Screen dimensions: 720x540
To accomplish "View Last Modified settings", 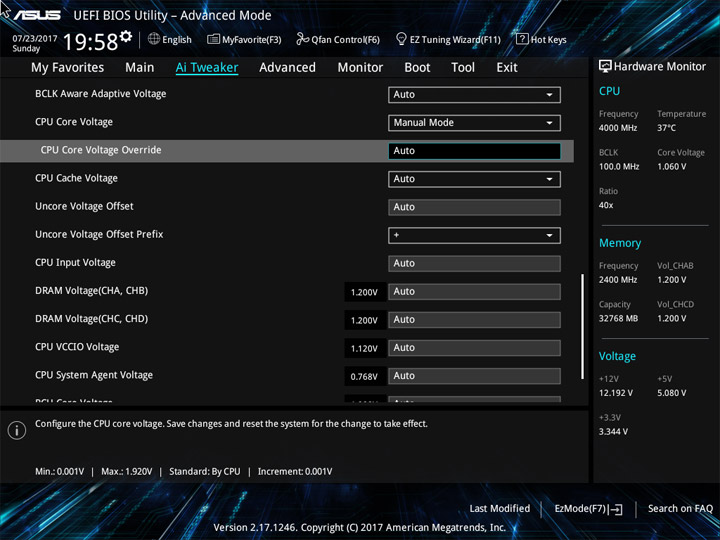I will [x=500, y=508].
